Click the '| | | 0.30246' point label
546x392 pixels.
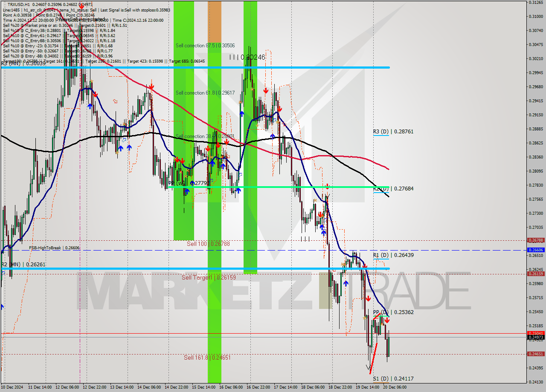[x=247, y=57]
